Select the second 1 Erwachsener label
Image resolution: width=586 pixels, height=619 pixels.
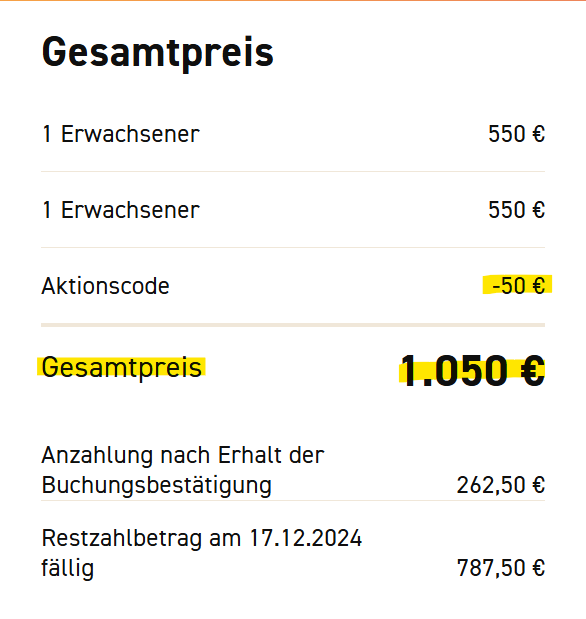tap(120, 210)
